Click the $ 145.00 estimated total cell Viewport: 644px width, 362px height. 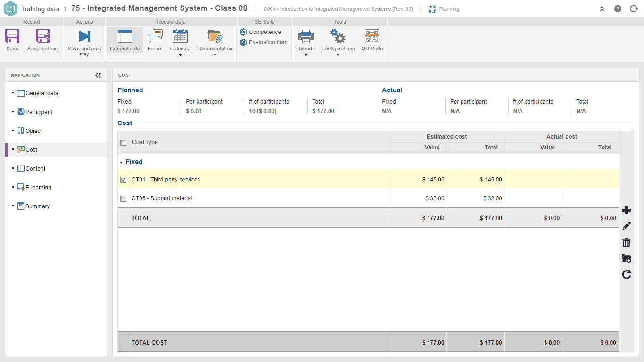tap(491, 180)
